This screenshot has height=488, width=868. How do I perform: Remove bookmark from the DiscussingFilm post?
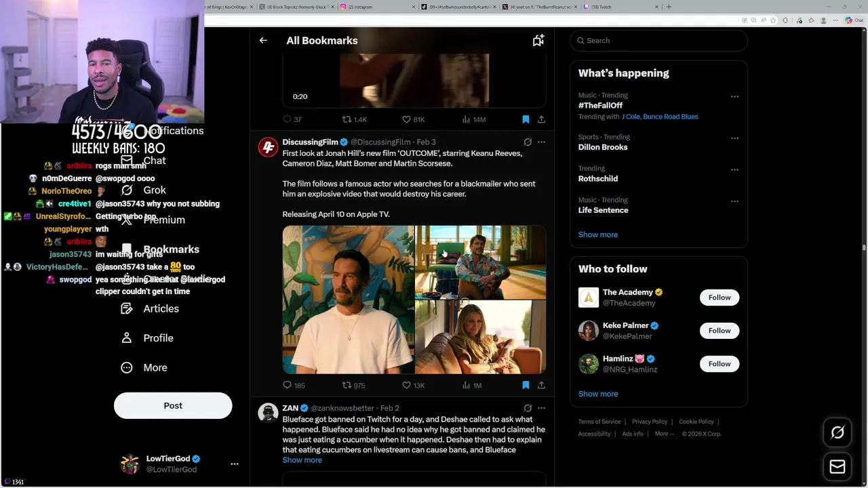coord(526,385)
